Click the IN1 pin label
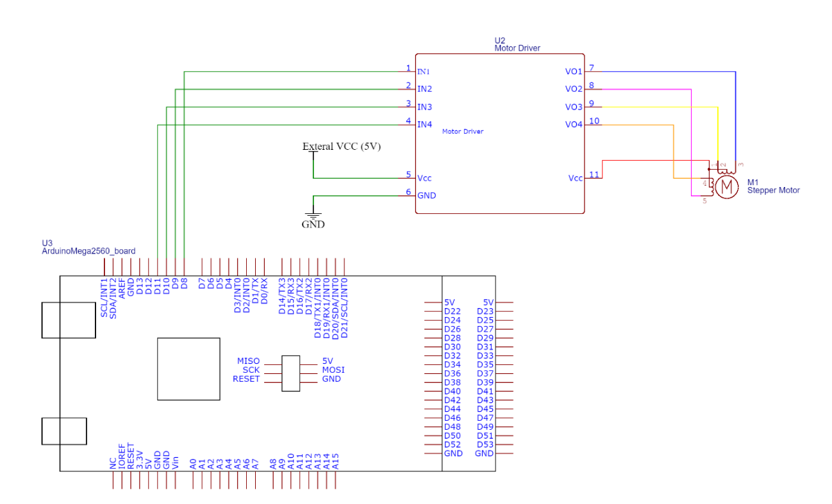 click(424, 72)
